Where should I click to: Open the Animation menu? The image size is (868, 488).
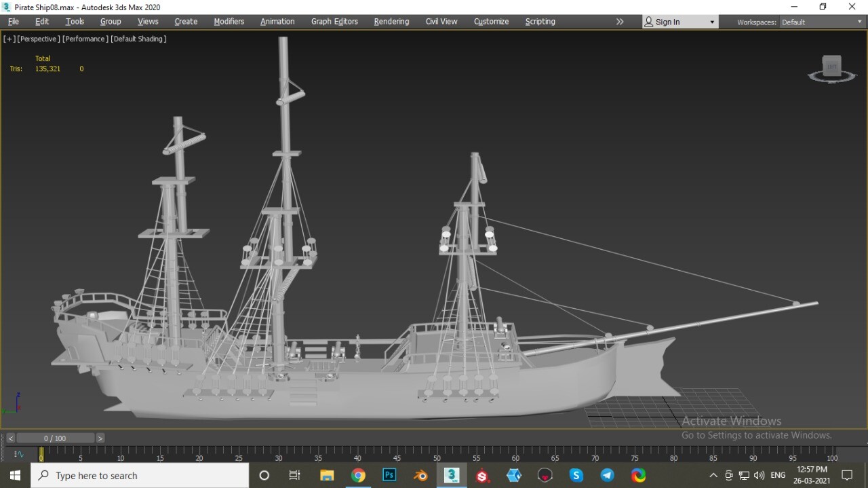coord(277,22)
